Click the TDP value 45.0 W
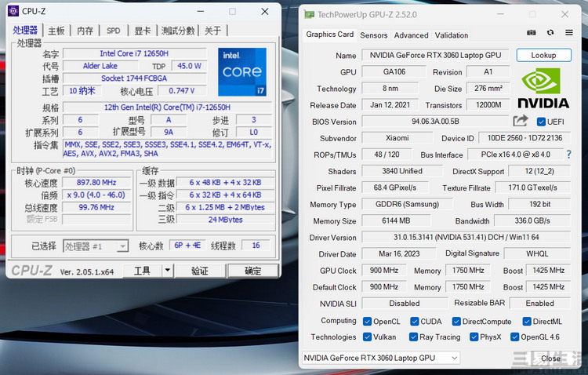Screen dimensions: 588x375 click(189, 66)
